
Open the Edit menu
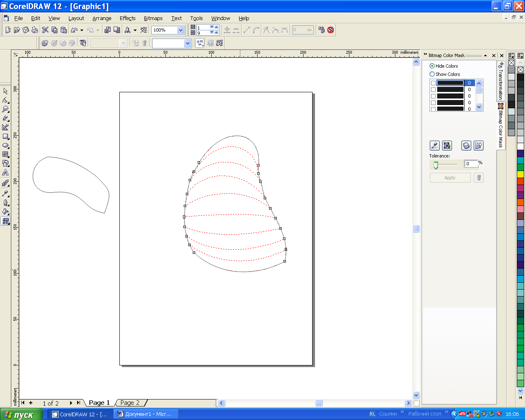36,18
